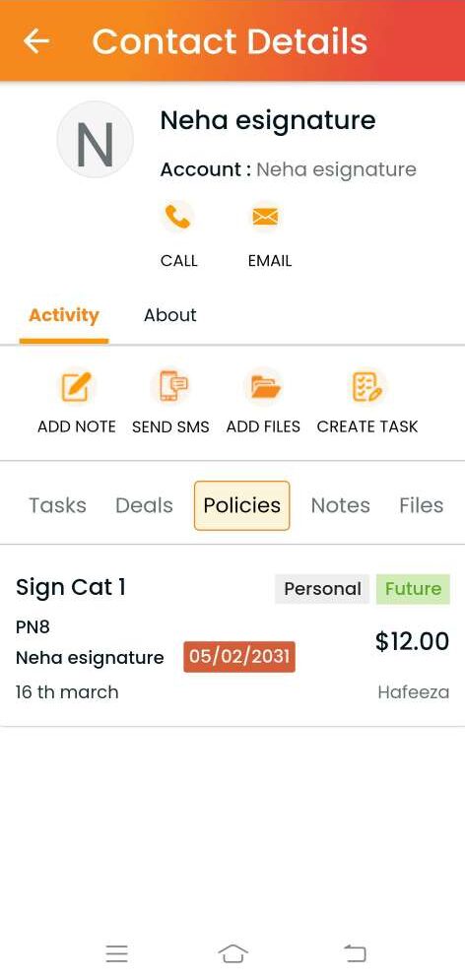Image resolution: width=465 pixels, height=980 pixels.
Task: View the Files section
Action: pyautogui.click(x=422, y=505)
